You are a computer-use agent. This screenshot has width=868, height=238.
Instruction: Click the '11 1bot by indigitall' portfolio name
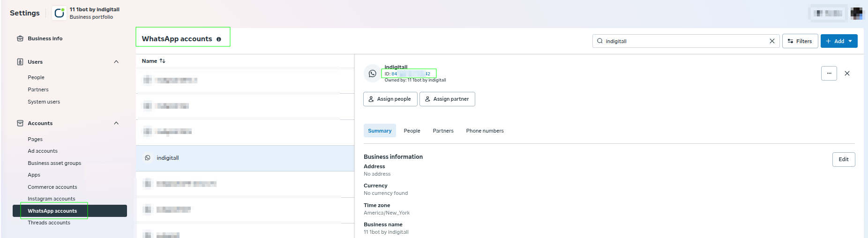pos(95,9)
